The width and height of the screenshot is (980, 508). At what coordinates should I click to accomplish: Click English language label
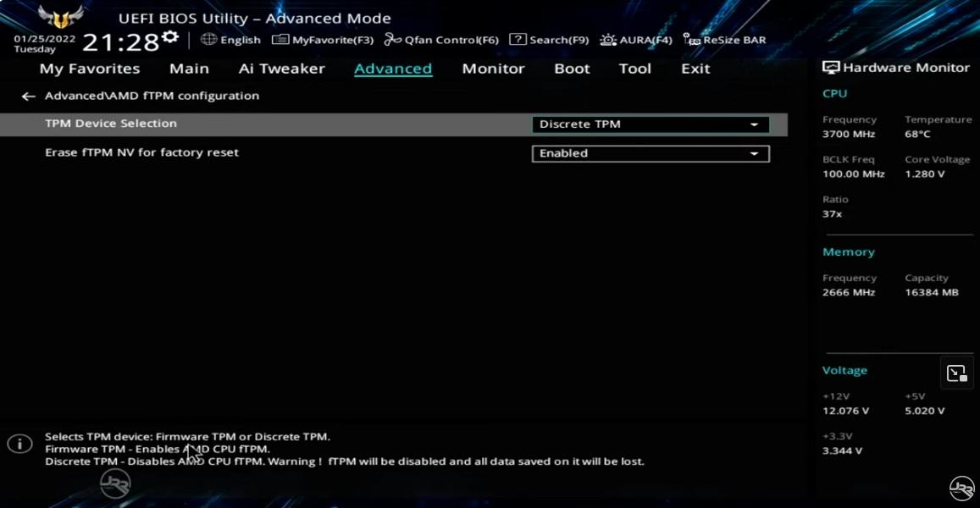tap(240, 40)
